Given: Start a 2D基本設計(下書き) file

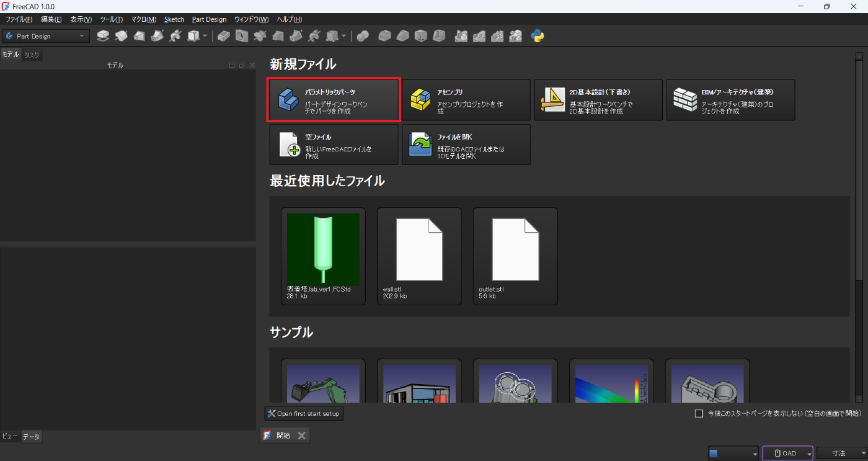Looking at the screenshot, I should pos(598,100).
